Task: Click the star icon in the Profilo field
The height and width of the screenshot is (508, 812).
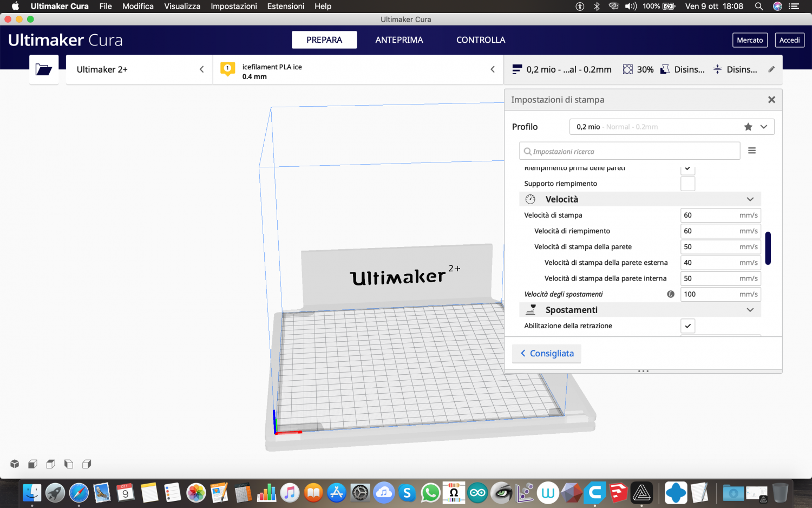Action: pos(748,127)
